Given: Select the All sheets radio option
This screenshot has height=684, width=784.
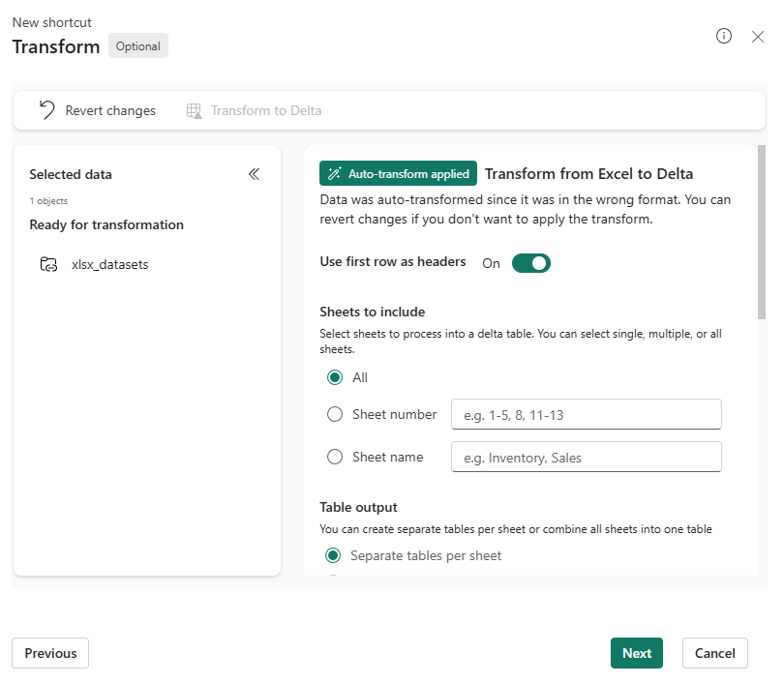Looking at the screenshot, I should pyautogui.click(x=335, y=377).
